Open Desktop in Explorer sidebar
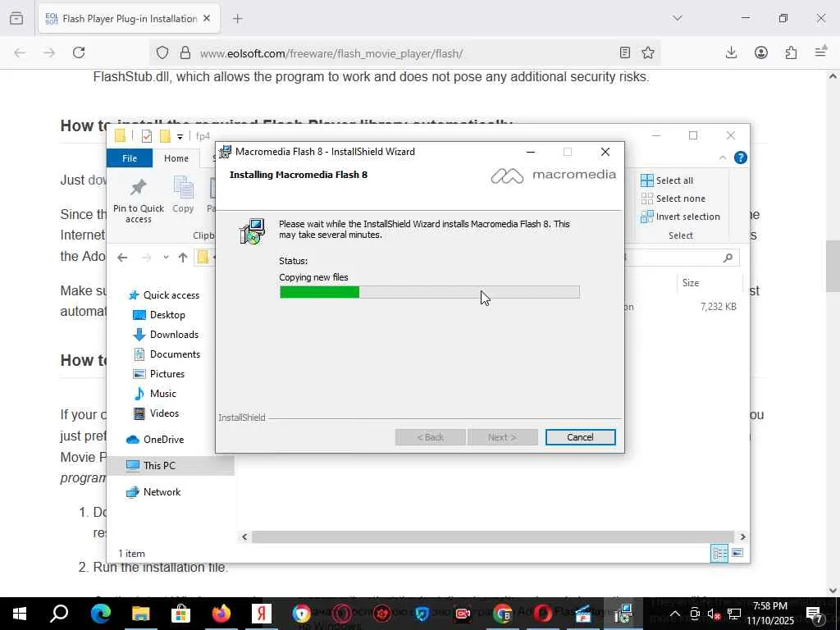 pyautogui.click(x=158, y=315)
